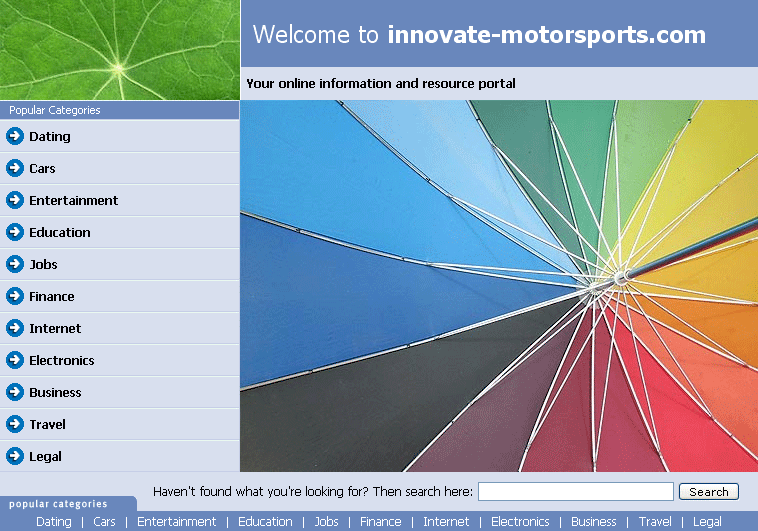Click the arrow icon next to Education

pyautogui.click(x=15, y=233)
